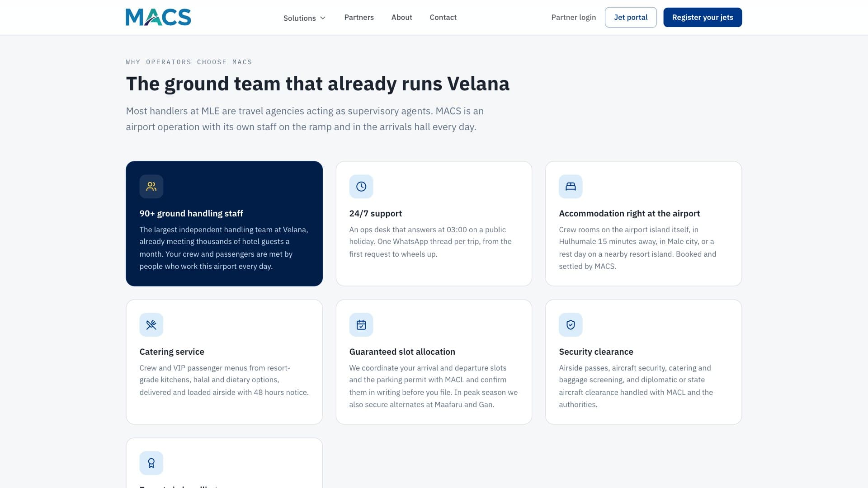Open the Contact page
Image resolution: width=868 pixels, height=488 pixels.
pos(443,17)
